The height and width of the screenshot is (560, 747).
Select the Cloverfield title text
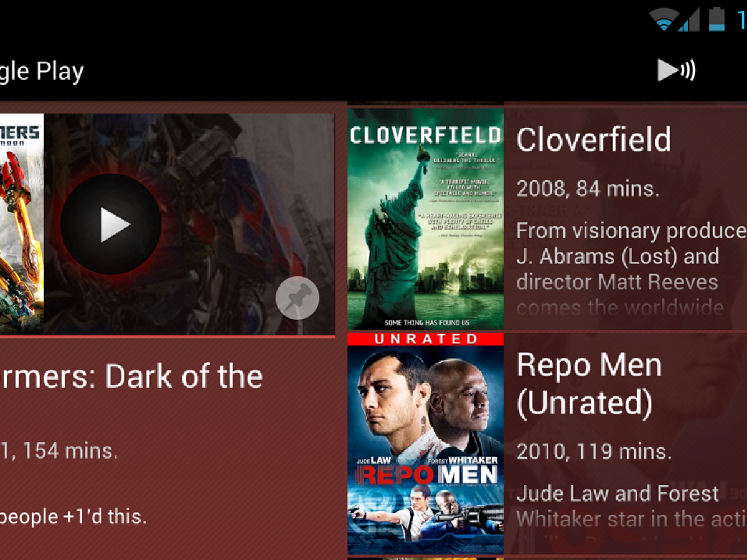[x=594, y=139]
